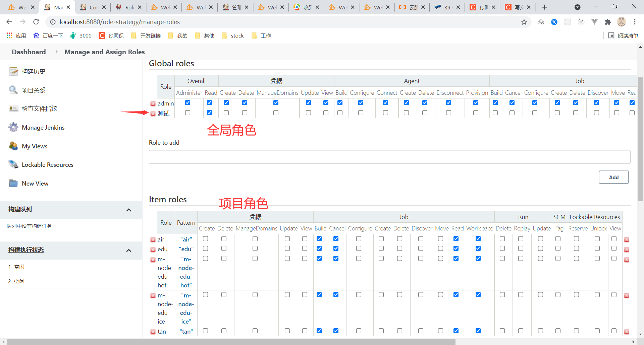Delete m-node-edu-ice role via left icon

pos(153,296)
